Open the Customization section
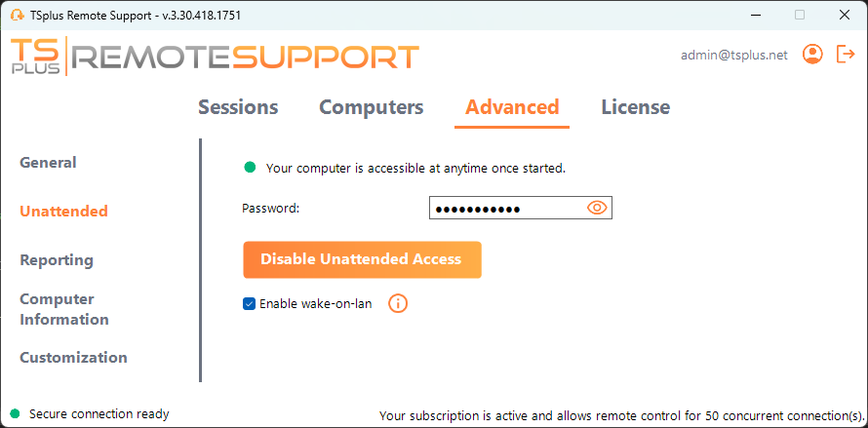 coord(73,358)
